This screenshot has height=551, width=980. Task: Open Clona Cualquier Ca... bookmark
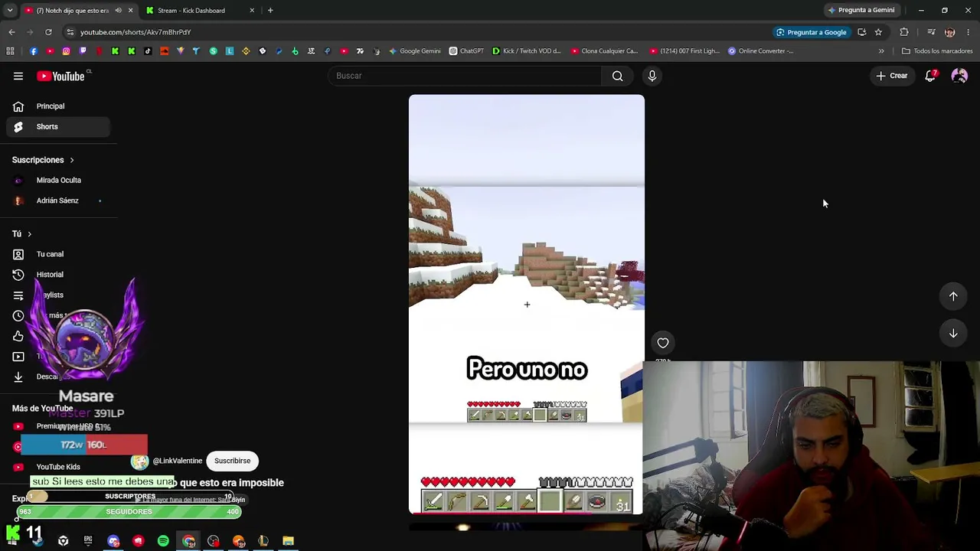point(604,51)
